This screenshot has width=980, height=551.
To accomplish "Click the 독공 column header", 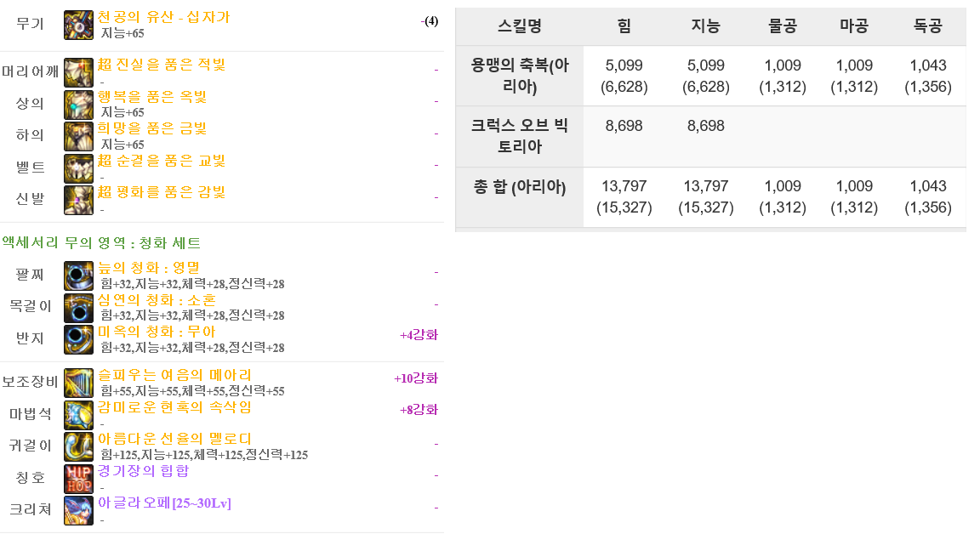I will tap(927, 26).
